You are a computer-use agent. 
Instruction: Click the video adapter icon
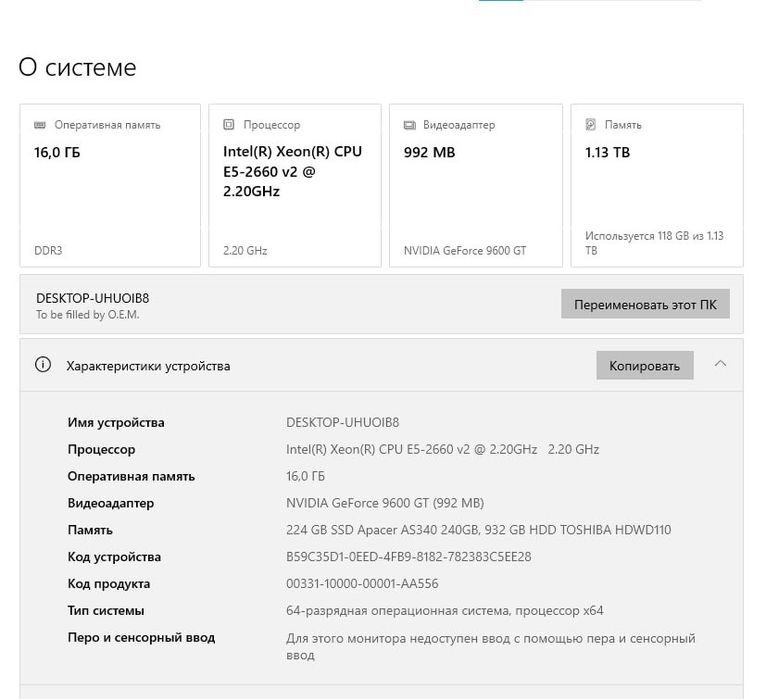[409, 125]
